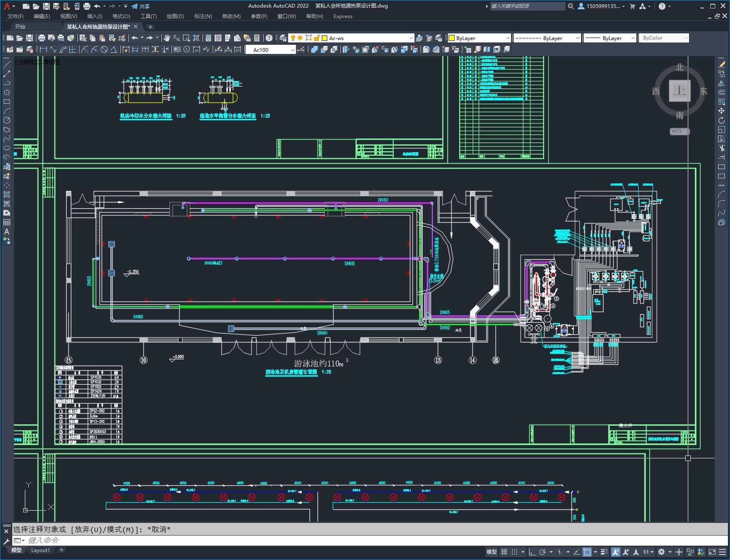Toggle object snap in status bar

pos(587,552)
